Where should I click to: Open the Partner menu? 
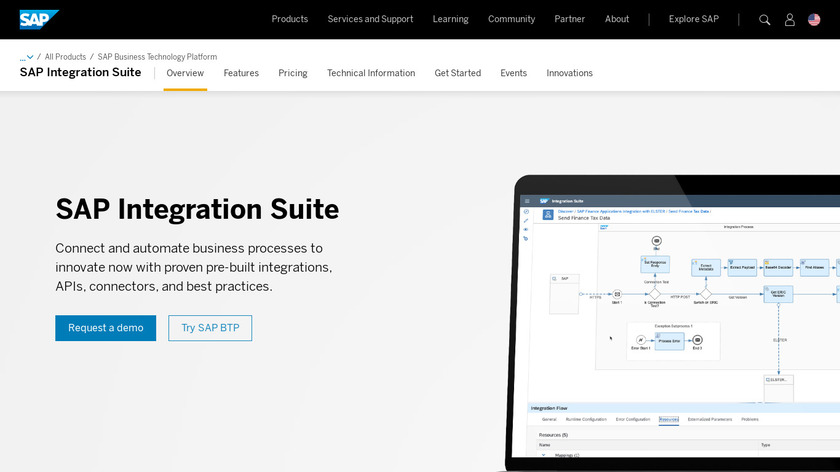pyautogui.click(x=569, y=19)
